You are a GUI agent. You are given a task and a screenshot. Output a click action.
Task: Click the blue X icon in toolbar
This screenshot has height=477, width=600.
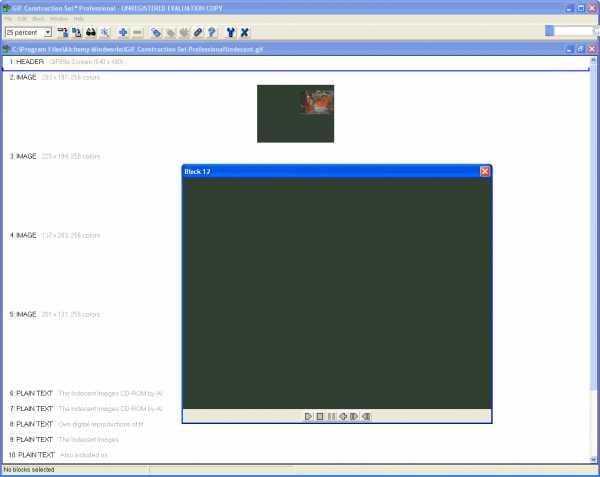(x=245, y=33)
